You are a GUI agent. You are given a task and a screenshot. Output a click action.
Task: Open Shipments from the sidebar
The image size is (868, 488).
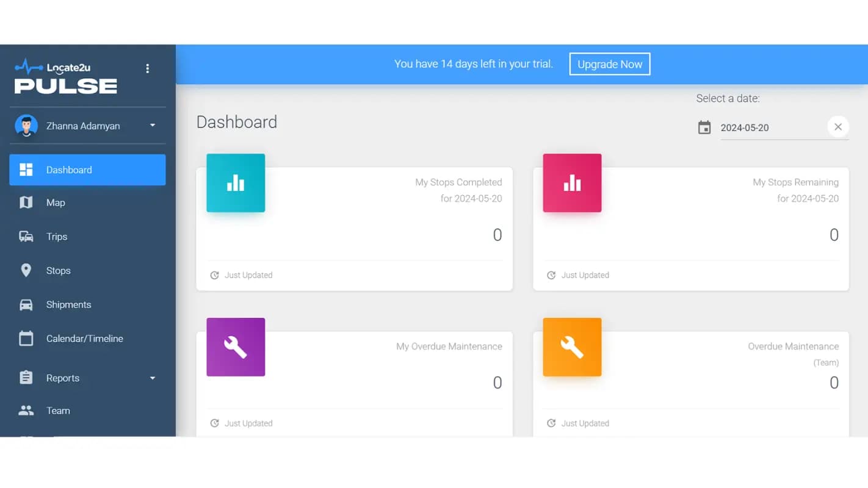point(68,305)
